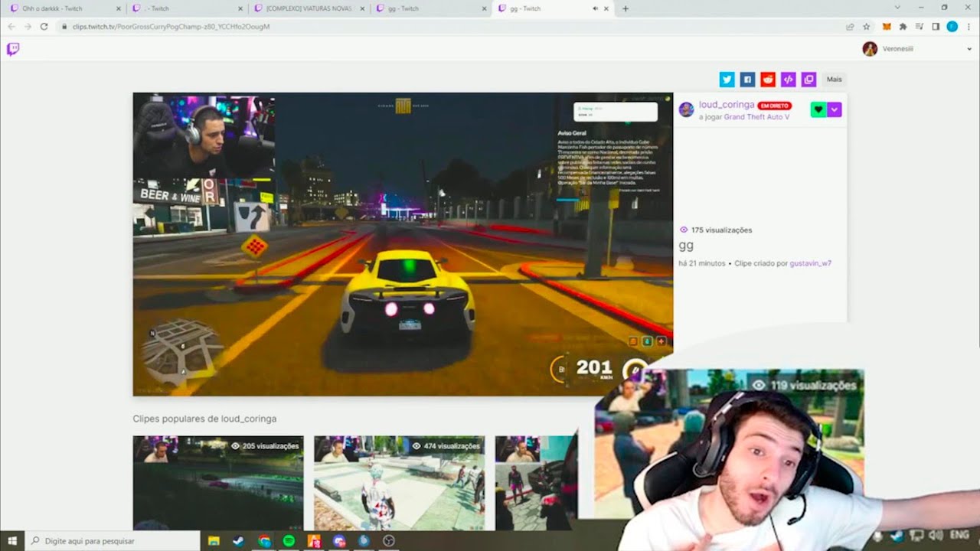Viewport: 980px width, 551px height.
Task: Go to Twitch home via the logo
Action: [x=13, y=49]
